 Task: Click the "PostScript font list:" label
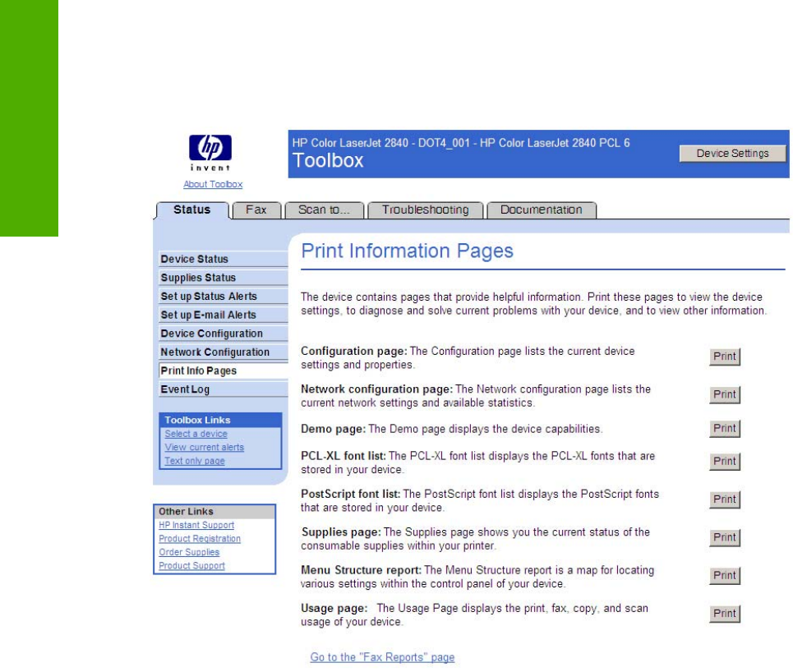click(x=350, y=494)
